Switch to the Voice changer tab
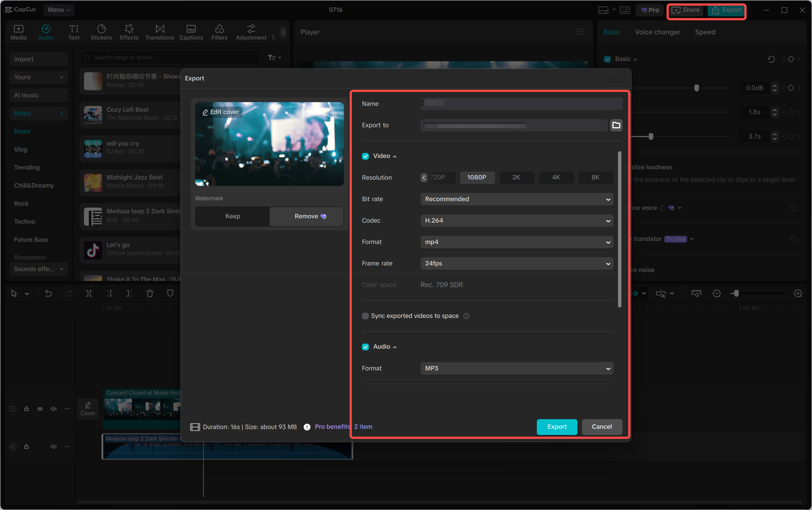This screenshot has width=812, height=510. (x=657, y=32)
